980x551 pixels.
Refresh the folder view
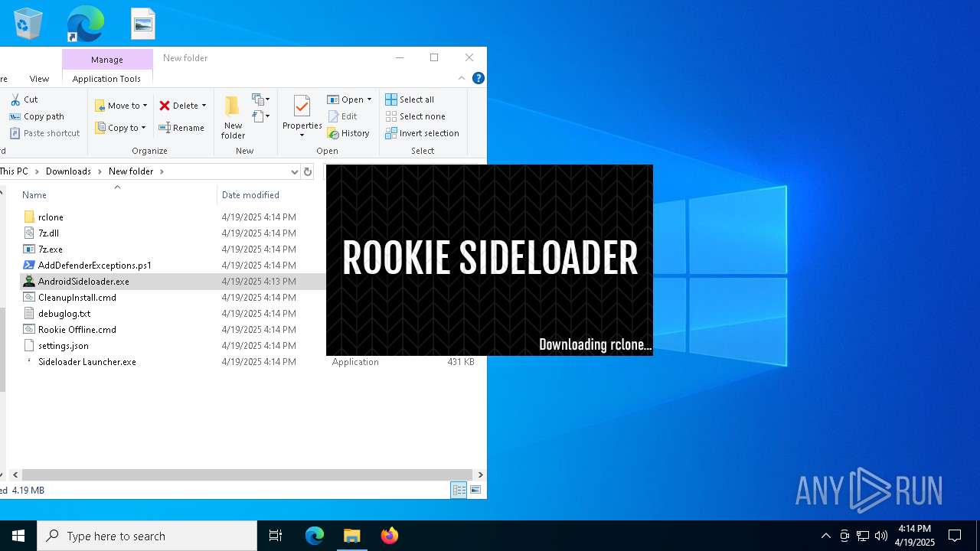point(308,171)
